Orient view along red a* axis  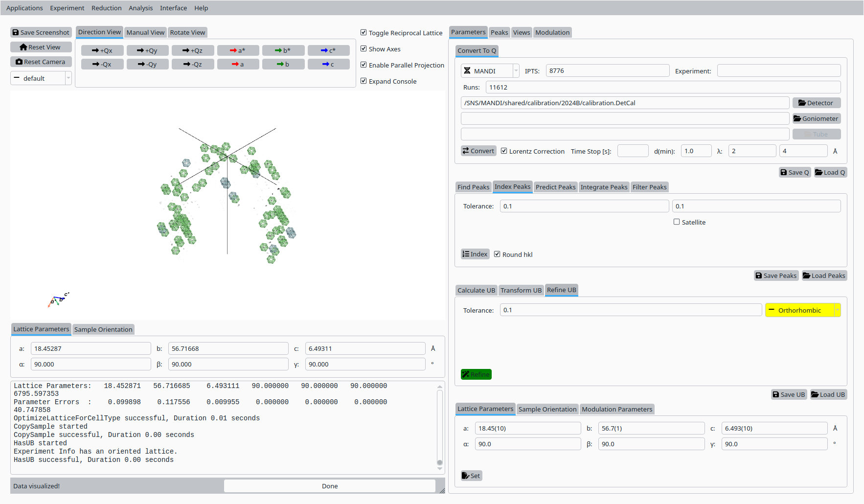238,50
